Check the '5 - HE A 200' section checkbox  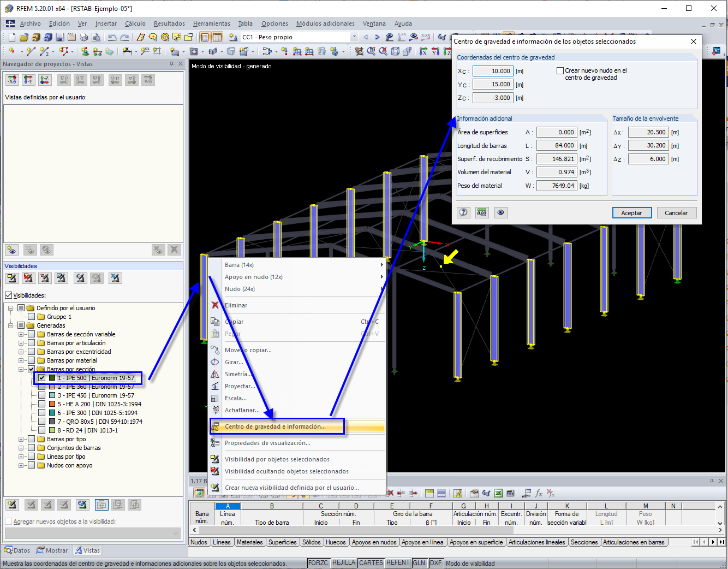point(41,404)
